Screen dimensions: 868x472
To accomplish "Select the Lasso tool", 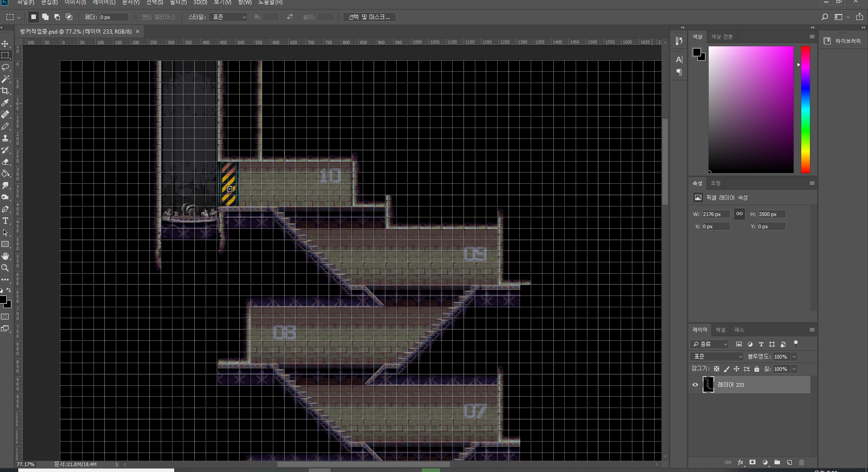I will click(5, 67).
